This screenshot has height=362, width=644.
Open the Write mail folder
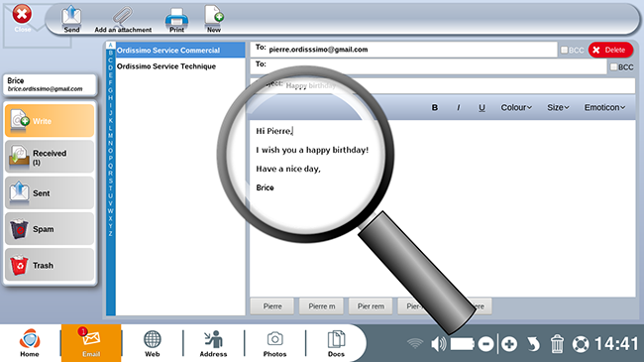(x=50, y=121)
